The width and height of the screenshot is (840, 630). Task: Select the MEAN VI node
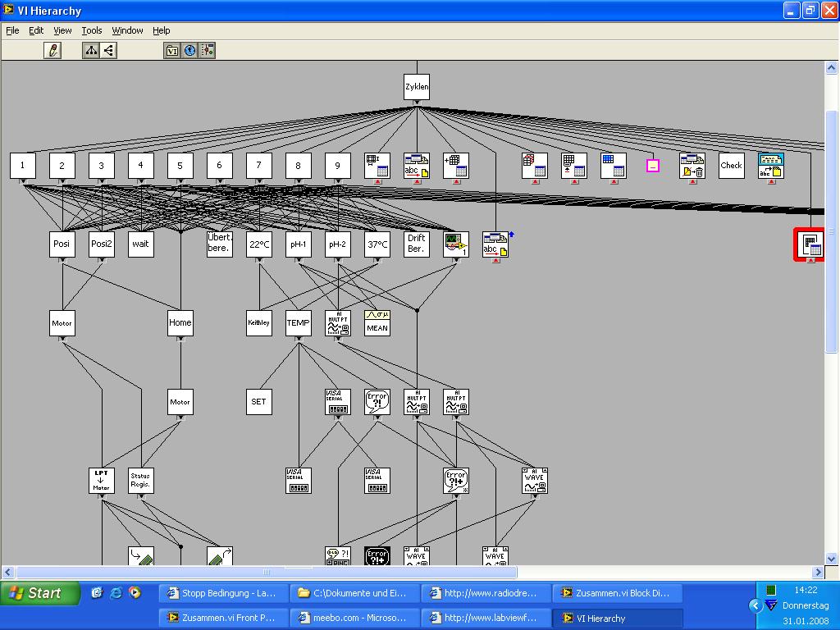(377, 323)
